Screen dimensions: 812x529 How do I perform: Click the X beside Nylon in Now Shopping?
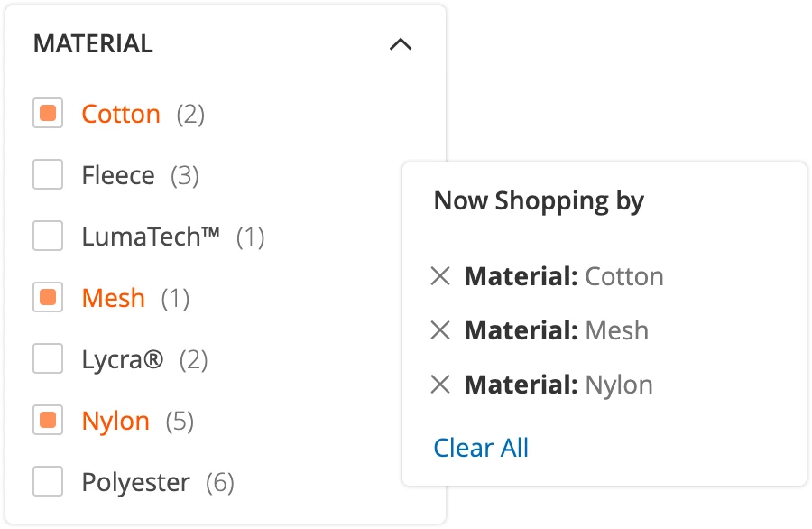[x=441, y=385]
